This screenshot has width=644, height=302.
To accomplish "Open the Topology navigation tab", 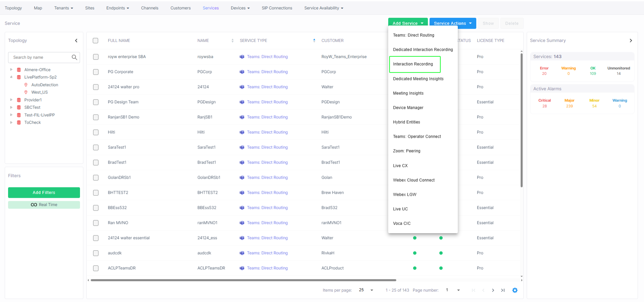I will (x=13, y=8).
